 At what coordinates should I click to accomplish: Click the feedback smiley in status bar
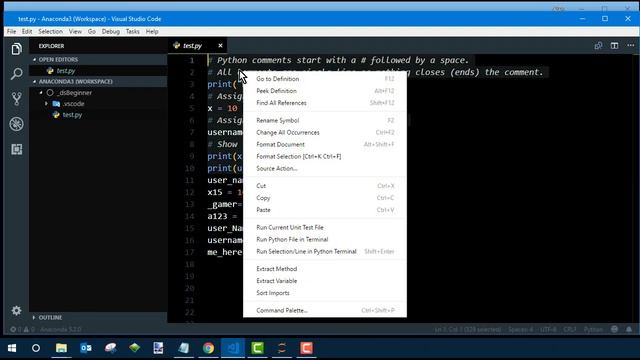coord(614,329)
